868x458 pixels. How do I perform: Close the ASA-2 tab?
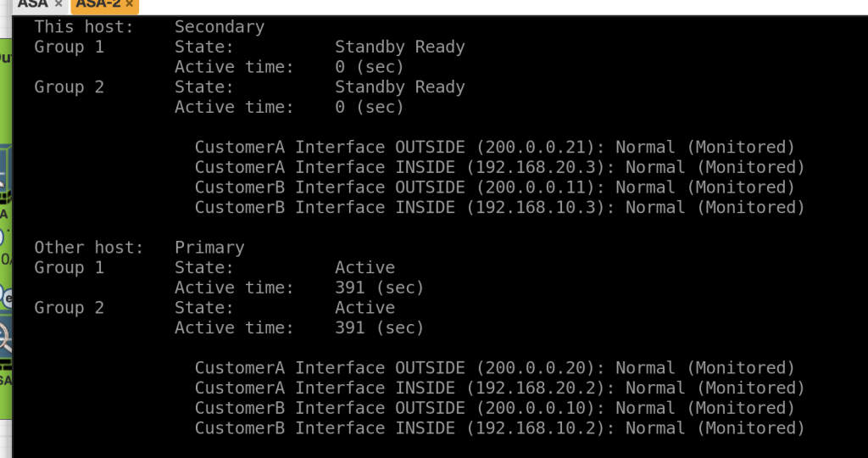click(131, 4)
